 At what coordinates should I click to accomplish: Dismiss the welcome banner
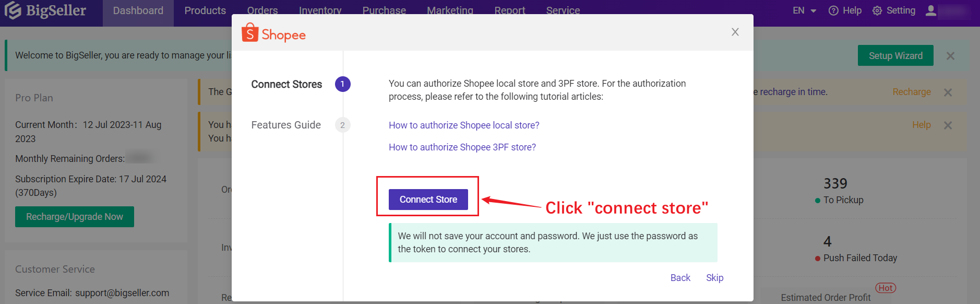click(951, 56)
